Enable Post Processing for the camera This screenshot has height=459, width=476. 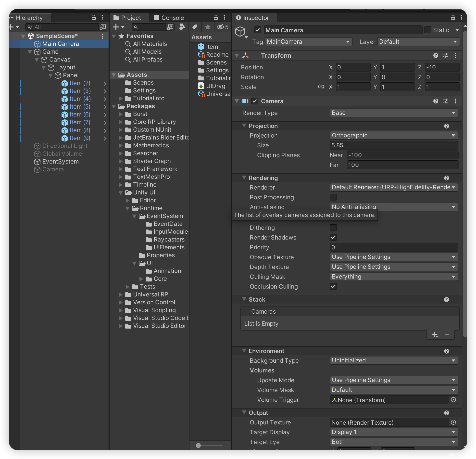pyautogui.click(x=333, y=197)
